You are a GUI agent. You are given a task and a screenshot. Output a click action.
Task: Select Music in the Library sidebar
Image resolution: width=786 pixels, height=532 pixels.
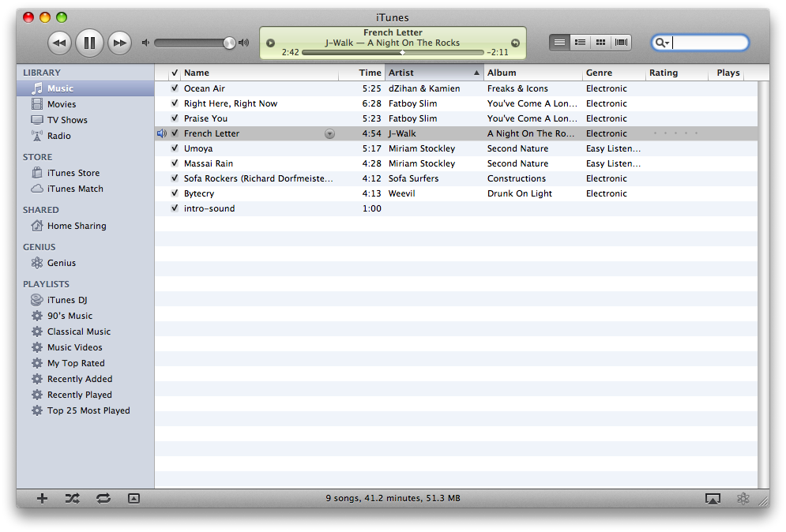click(85, 88)
